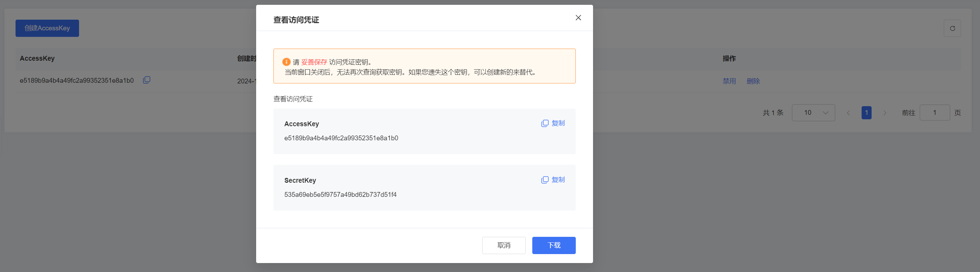Click 禁用 link for the key

[729, 81]
